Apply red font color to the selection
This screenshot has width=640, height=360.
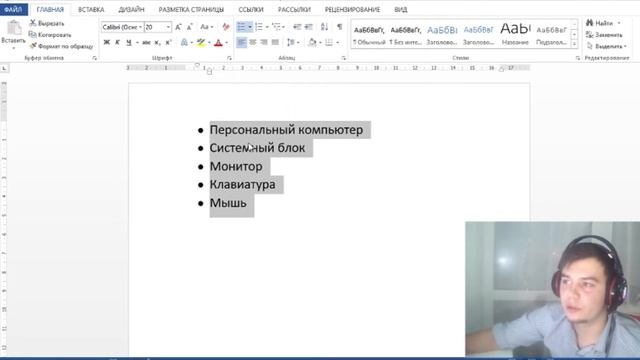pos(218,42)
